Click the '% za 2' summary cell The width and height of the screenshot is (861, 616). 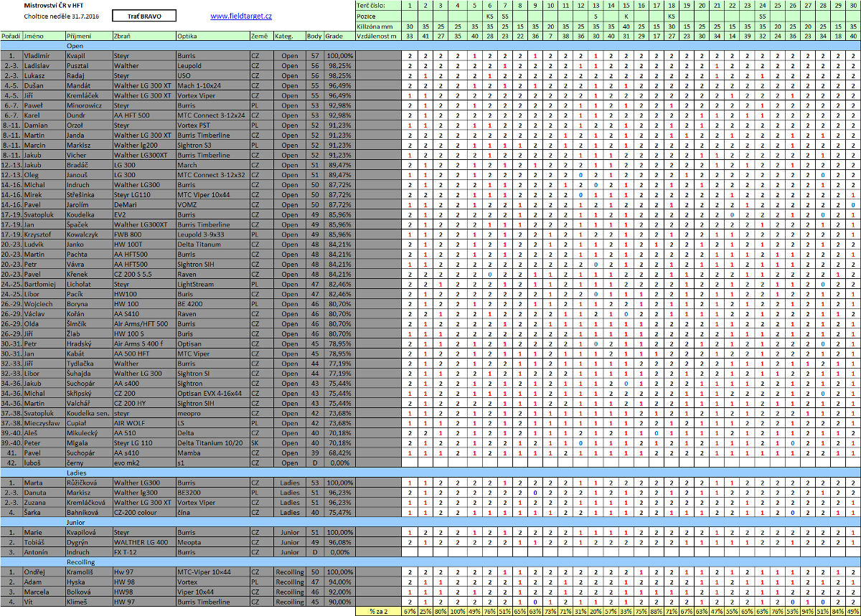(377, 612)
